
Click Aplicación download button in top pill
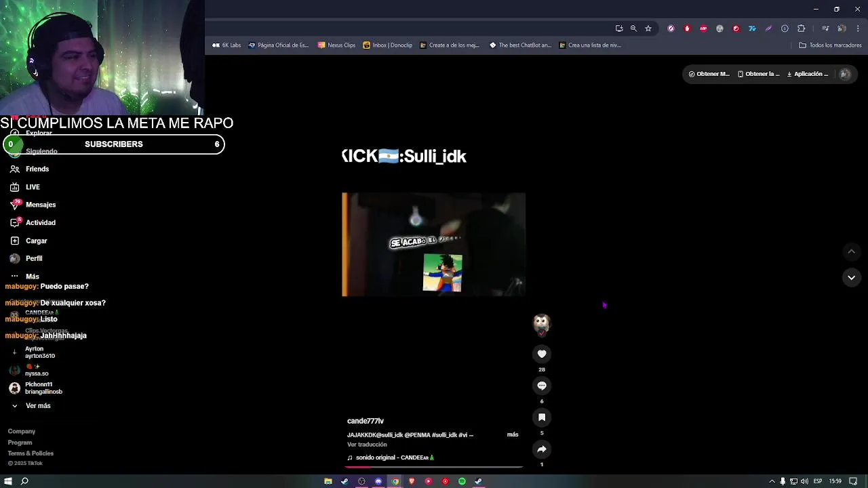click(x=808, y=74)
